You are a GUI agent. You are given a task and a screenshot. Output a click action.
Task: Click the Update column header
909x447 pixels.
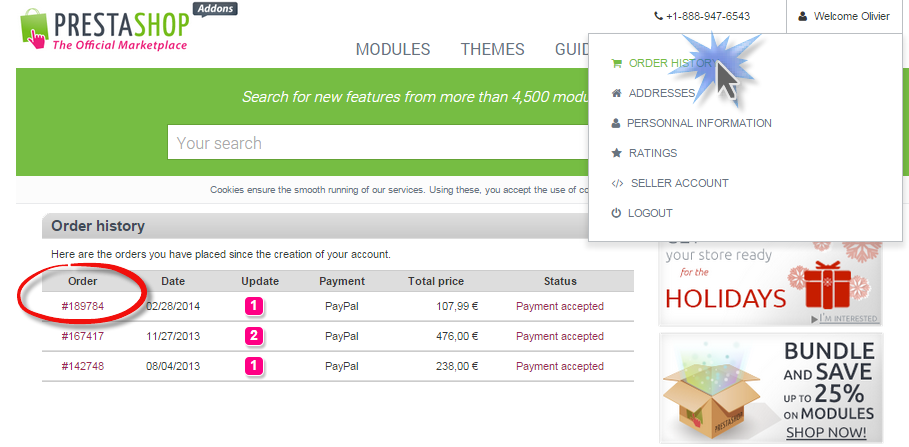pos(260,281)
